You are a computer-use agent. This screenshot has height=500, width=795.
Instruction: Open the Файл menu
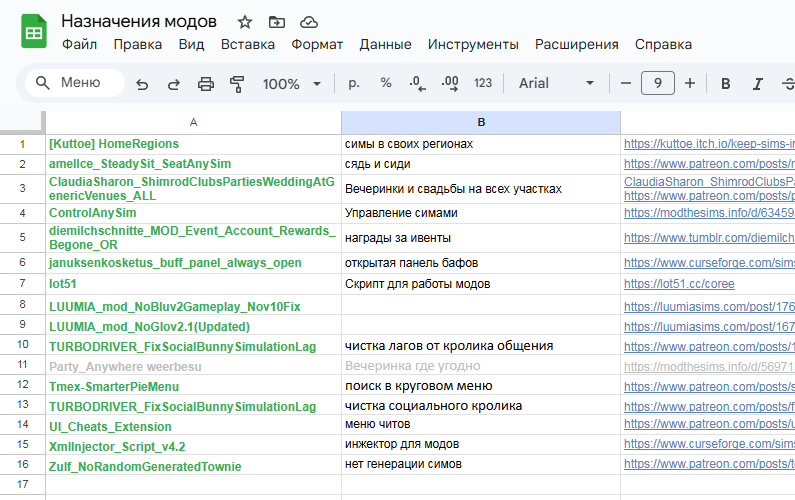pos(79,45)
